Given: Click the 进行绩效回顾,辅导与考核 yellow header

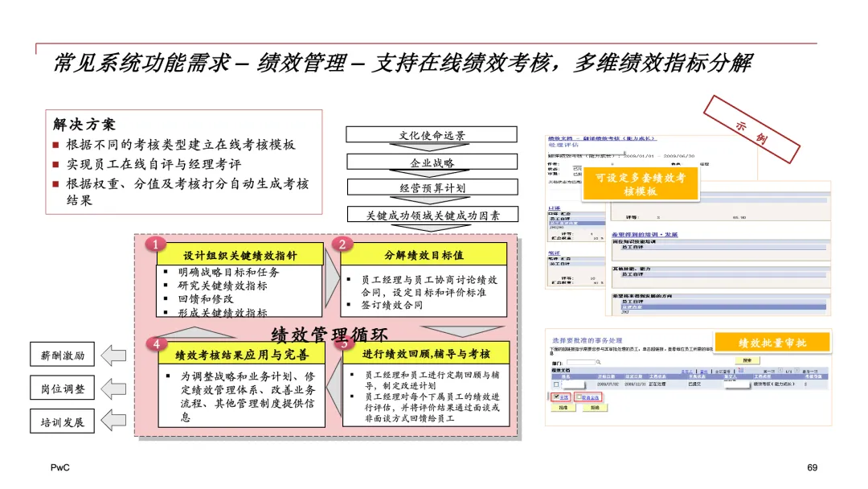Looking at the screenshot, I should click(x=426, y=353).
